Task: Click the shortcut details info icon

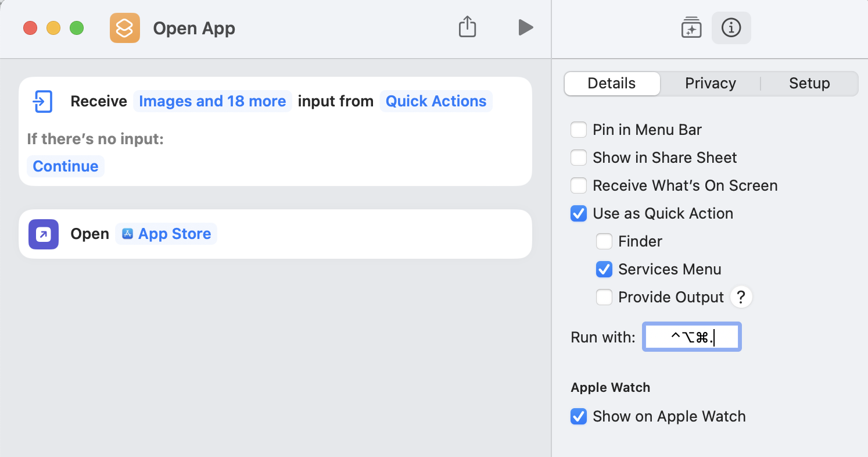Action: click(731, 27)
